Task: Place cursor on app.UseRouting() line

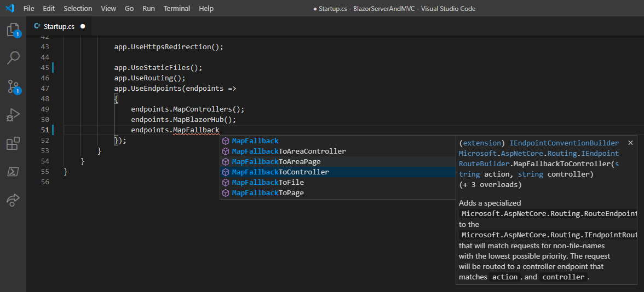Action: [x=150, y=78]
